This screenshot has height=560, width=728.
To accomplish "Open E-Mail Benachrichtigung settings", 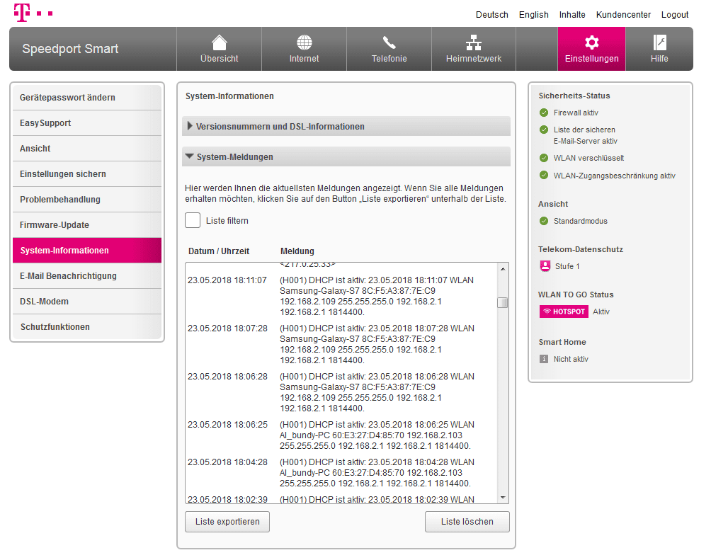I will pyautogui.click(x=87, y=276).
